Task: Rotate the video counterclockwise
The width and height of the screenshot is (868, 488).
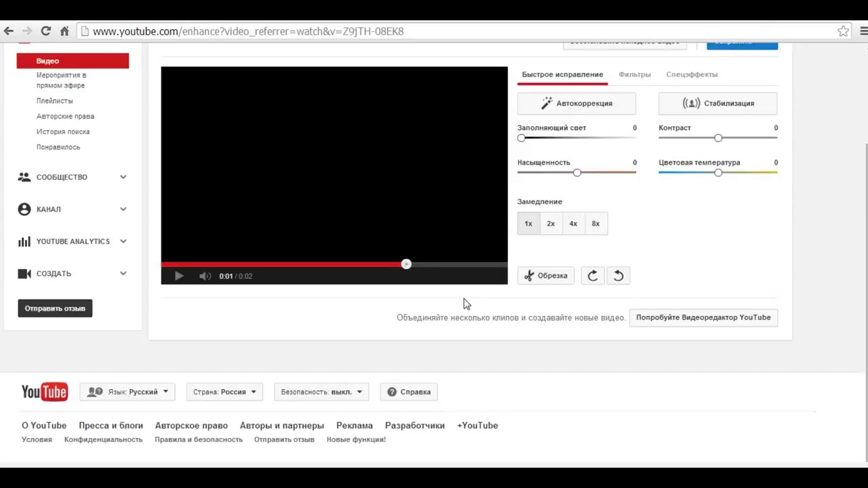Action: click(x=618, y=276)
